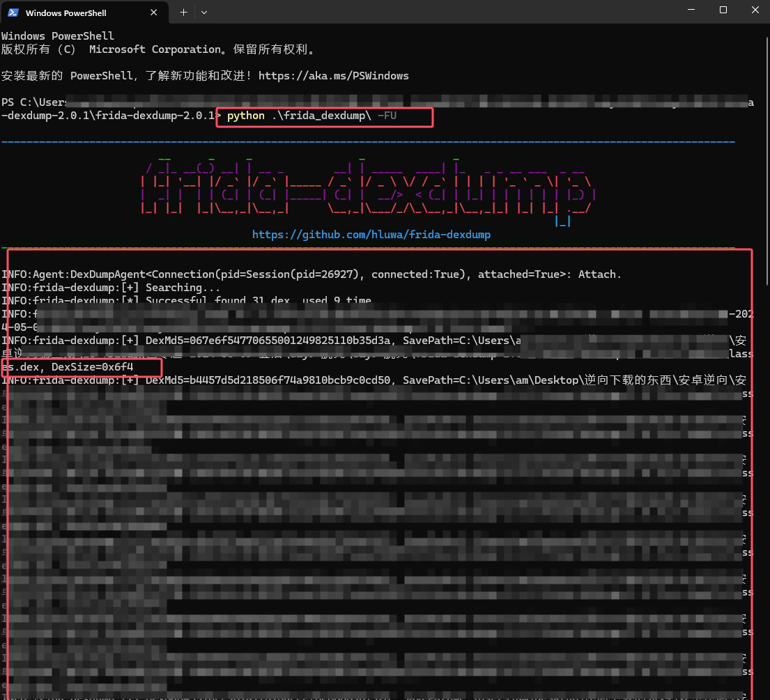Click the 'python .\frida_dexdump\ -FU' command text
The width and height of the screenshot is (770, 700).
coord(311,116)
